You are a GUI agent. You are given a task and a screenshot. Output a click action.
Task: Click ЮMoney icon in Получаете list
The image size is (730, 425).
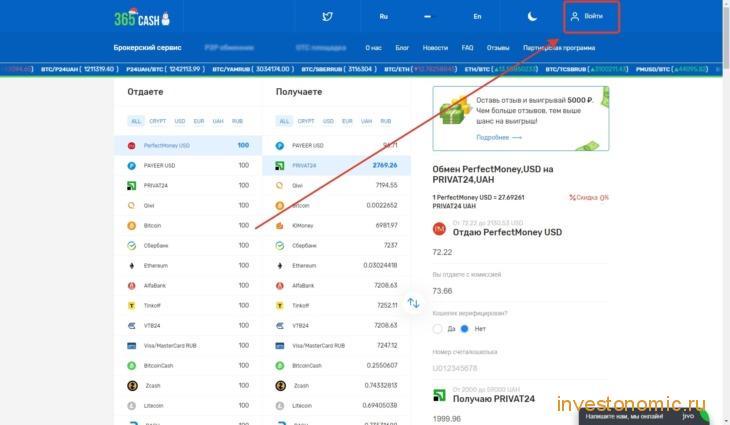(280, 226)
